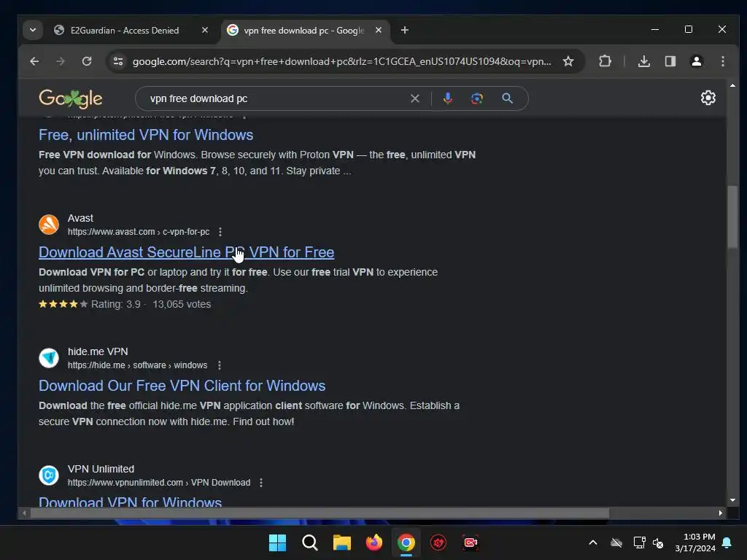Click the VPN Unlimited site name
The height and width of the screenshot is (560, 747).
[x=101, y=469]
